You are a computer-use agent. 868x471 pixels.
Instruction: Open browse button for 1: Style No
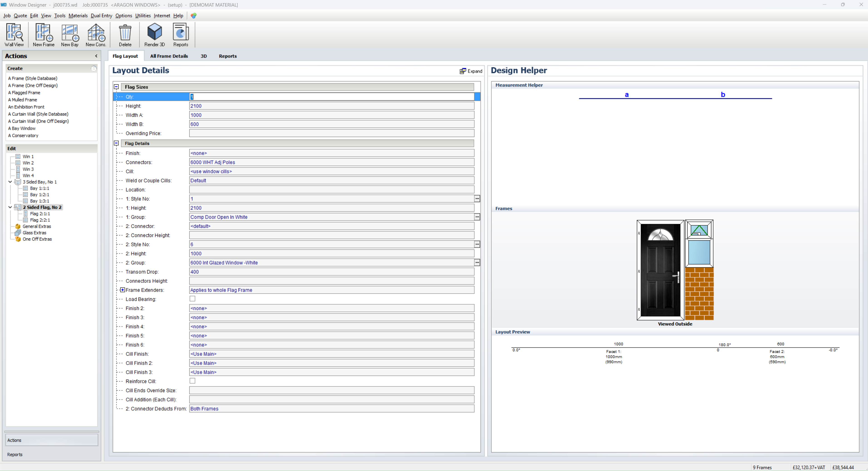point(477,199)
